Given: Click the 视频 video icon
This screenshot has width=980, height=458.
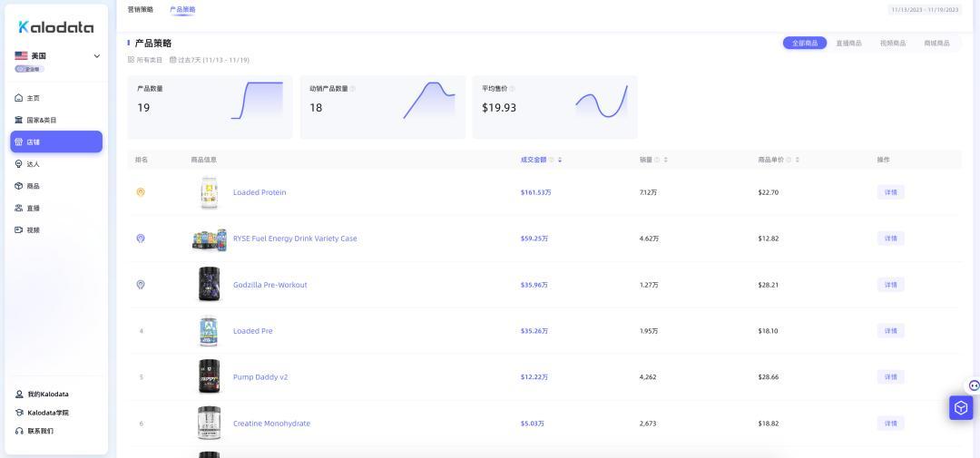Looking at the screenshot, I should tap(19, 230).
